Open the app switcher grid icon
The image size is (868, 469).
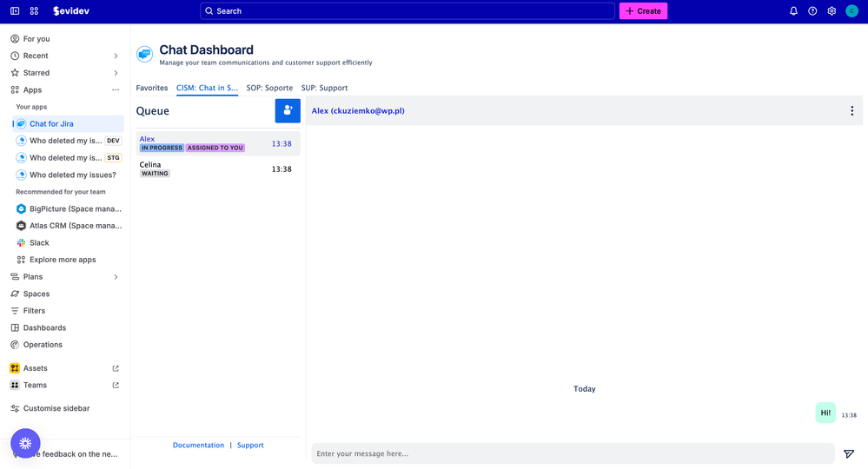34,11
